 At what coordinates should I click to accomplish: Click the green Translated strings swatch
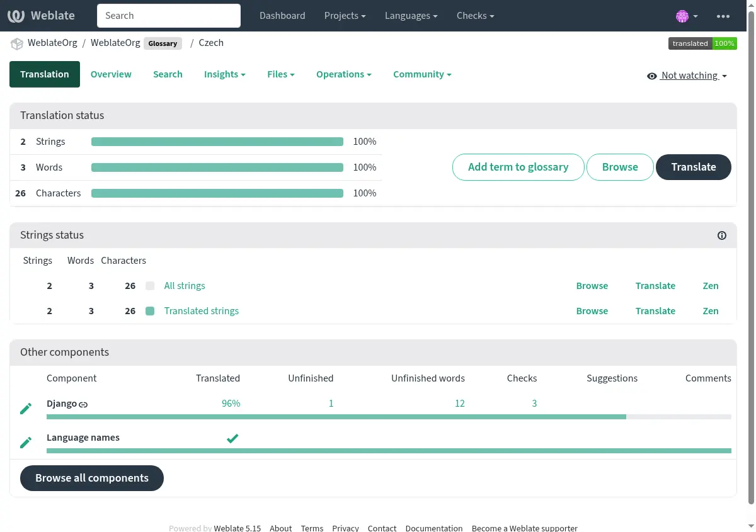(x=150, y=311)
